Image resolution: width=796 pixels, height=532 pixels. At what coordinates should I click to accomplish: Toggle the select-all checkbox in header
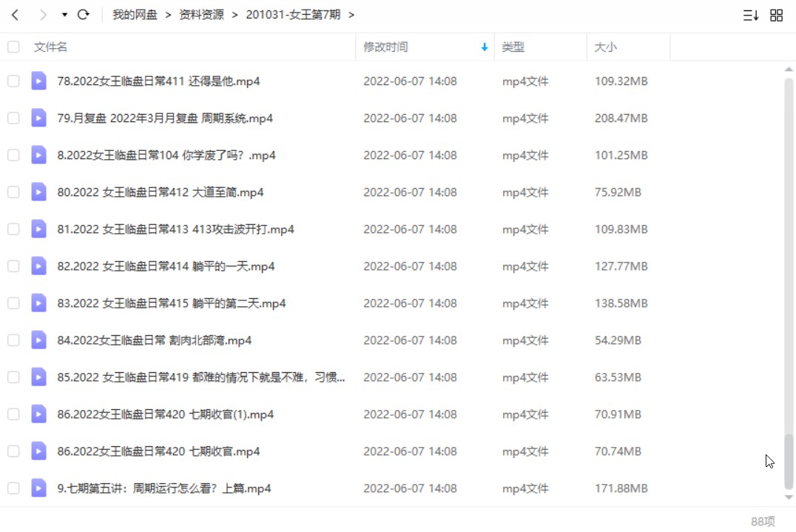pyautogui.click(x=14, y=47)
